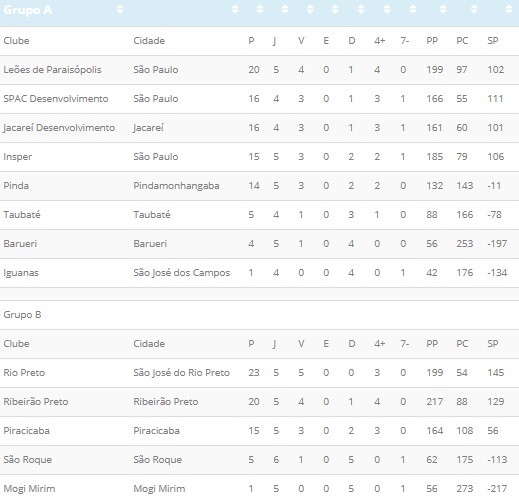This screenshot has width=519, height=498.
Task: Toggle sort arrows for the 4+ column
Action: [x=387, y=9]
